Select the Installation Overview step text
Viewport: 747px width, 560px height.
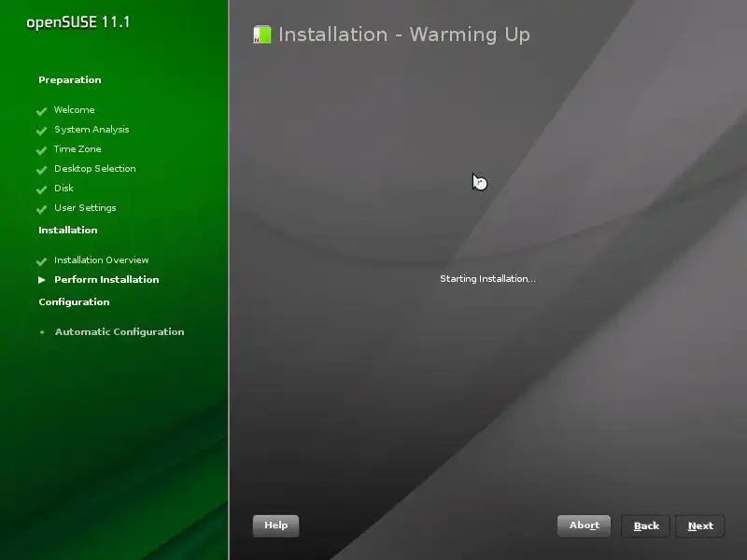click(x=101, y=260)
